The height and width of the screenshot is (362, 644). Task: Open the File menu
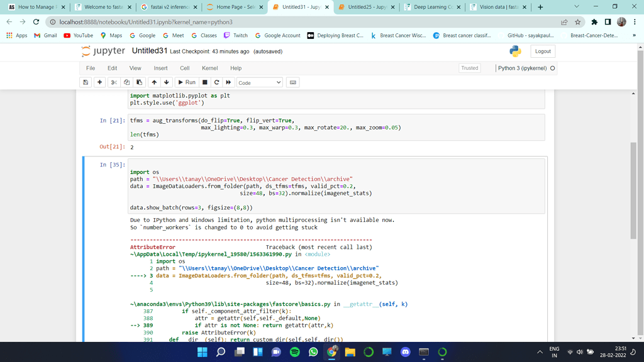click(90, 68)
